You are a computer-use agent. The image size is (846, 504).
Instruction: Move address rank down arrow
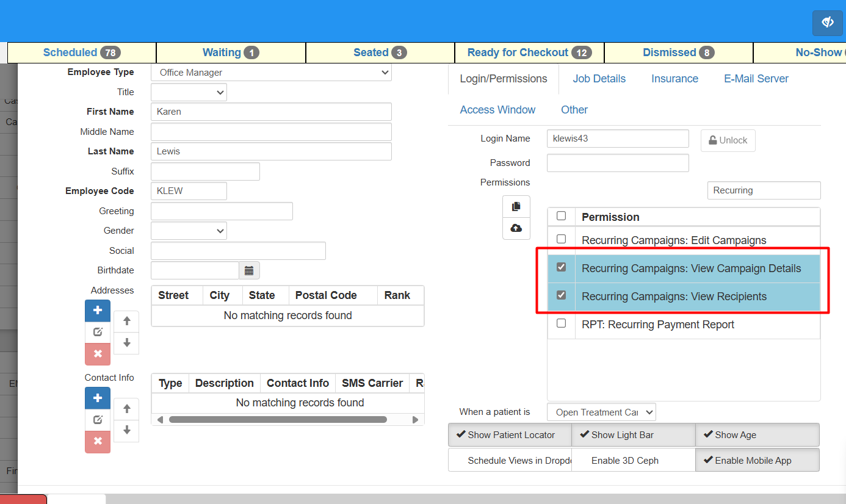coord(126,343)
